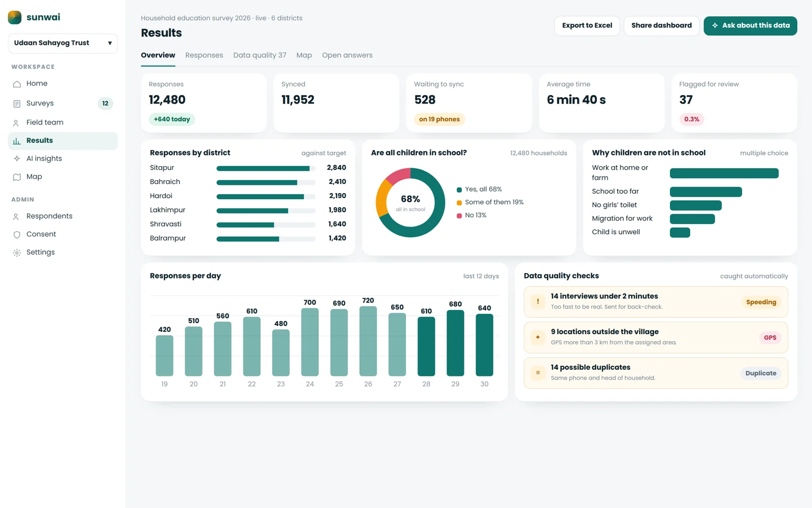Viewport: 812px width, 508px height.
Task: Click Migration for work label
Action: (x=622, y=218)
